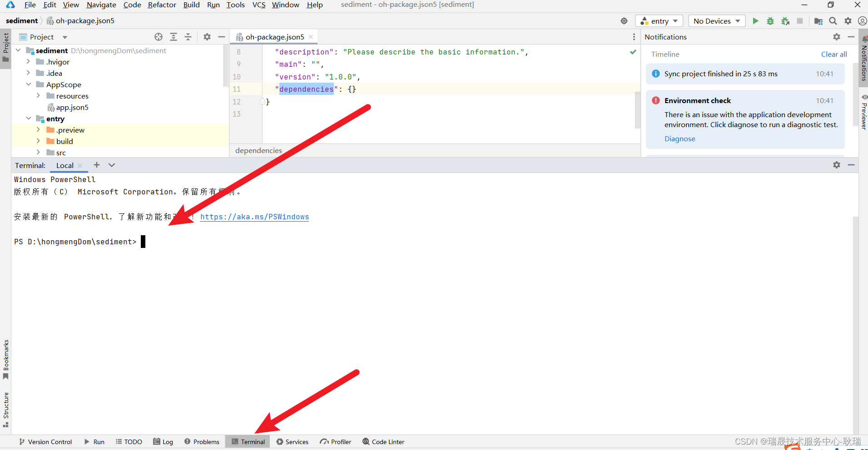Open the Navigate menu
Viewport: 868px width, 450px height.
click(101, 5)
